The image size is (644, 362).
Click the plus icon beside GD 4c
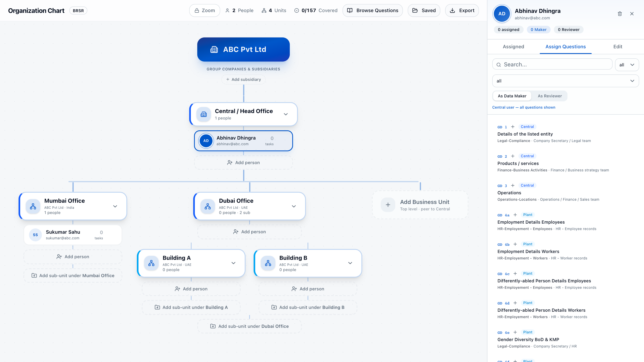[515, 274]
